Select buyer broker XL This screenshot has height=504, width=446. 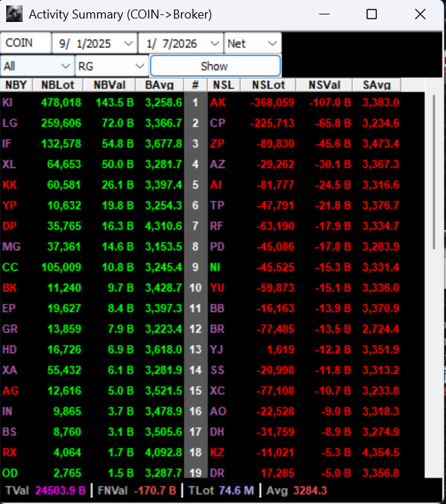click(x=9, y=165)
